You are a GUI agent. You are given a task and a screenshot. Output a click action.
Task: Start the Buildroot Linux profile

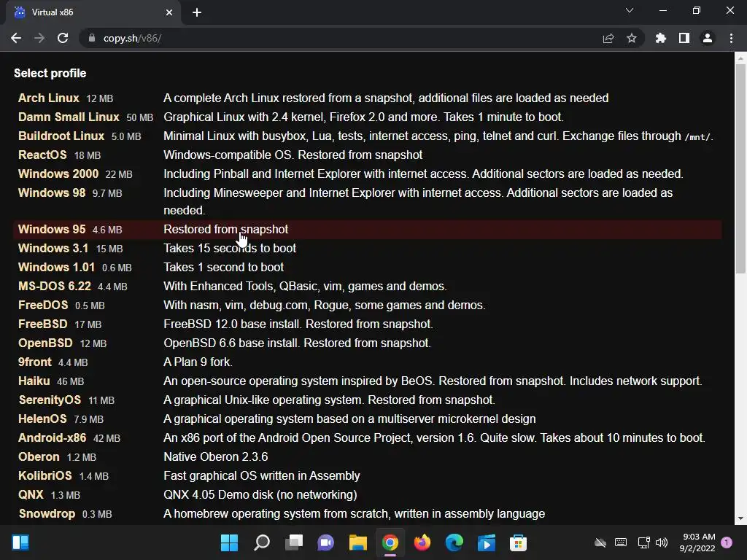[x=61, y=136]
